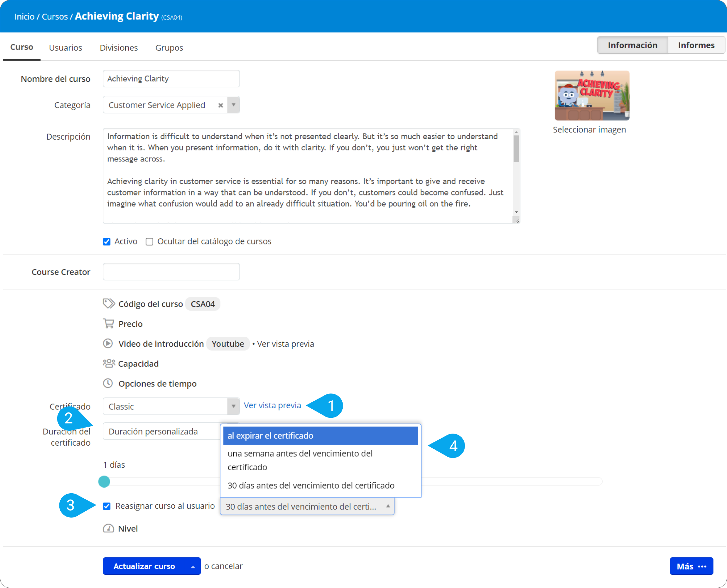
Task: Click the Achieving Clarity course thumbnail
Action: coord(592,95)
